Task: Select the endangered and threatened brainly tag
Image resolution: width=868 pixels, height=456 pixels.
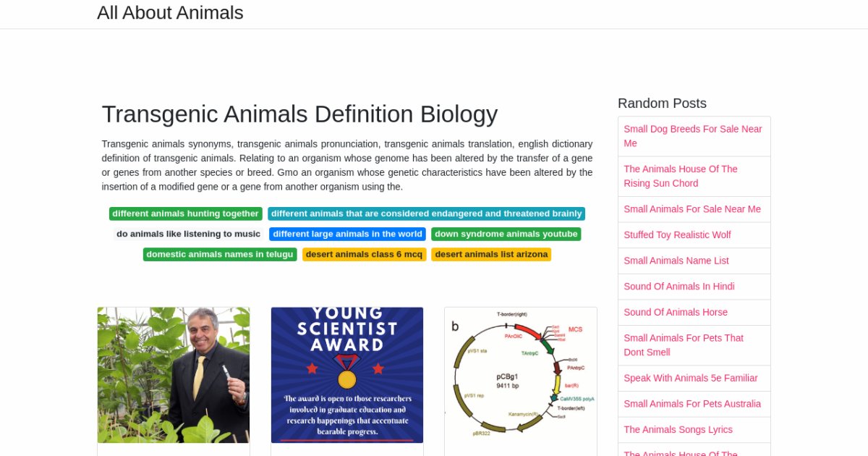Action: [426, 214]
